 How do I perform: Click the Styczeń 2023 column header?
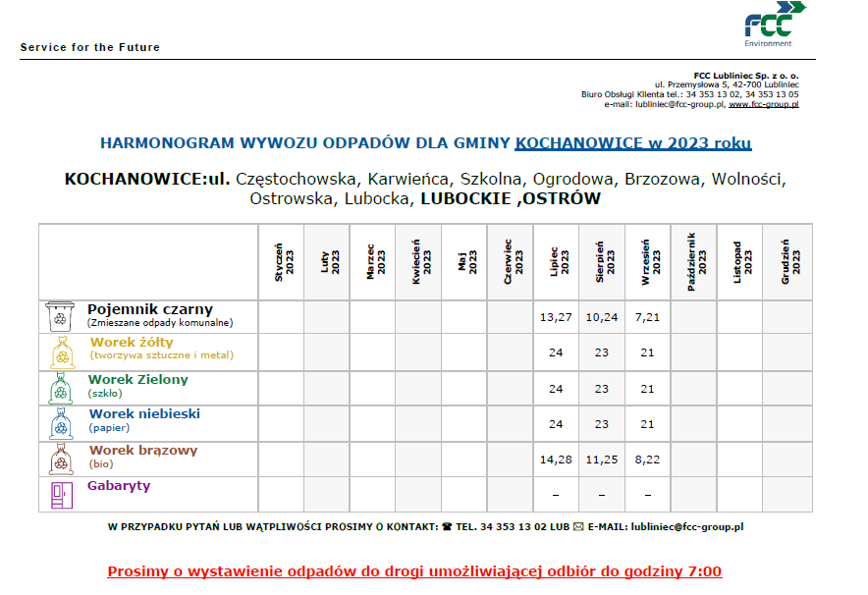tap(281, 262)
